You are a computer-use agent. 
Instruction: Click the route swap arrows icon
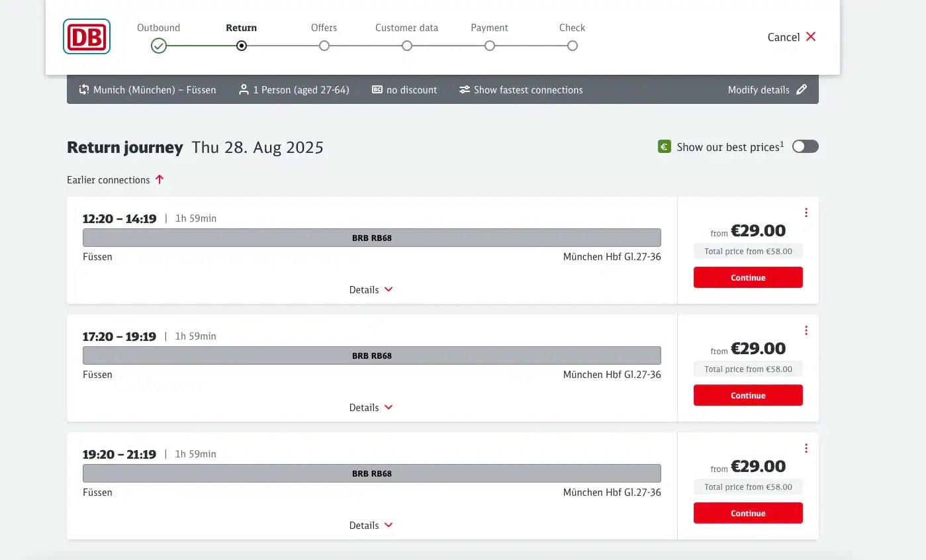83,89
